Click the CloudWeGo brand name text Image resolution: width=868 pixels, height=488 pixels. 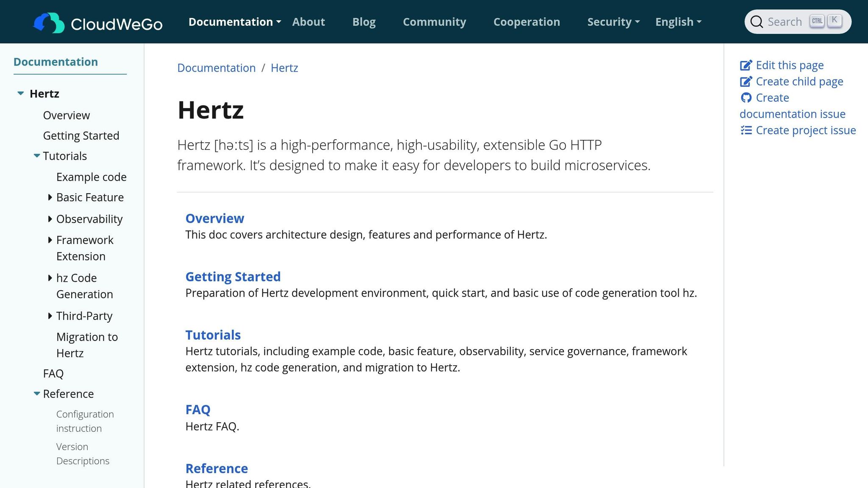tap(117, 24)
